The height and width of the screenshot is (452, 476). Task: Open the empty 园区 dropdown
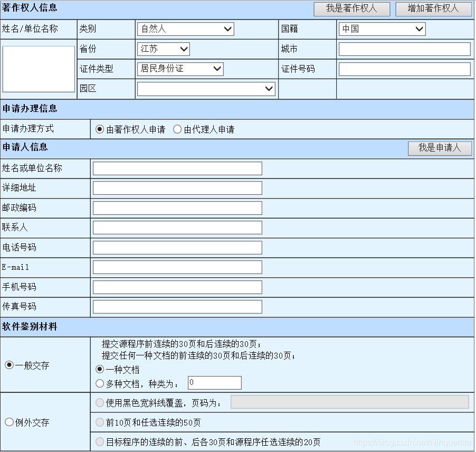(x=206, y=88)
